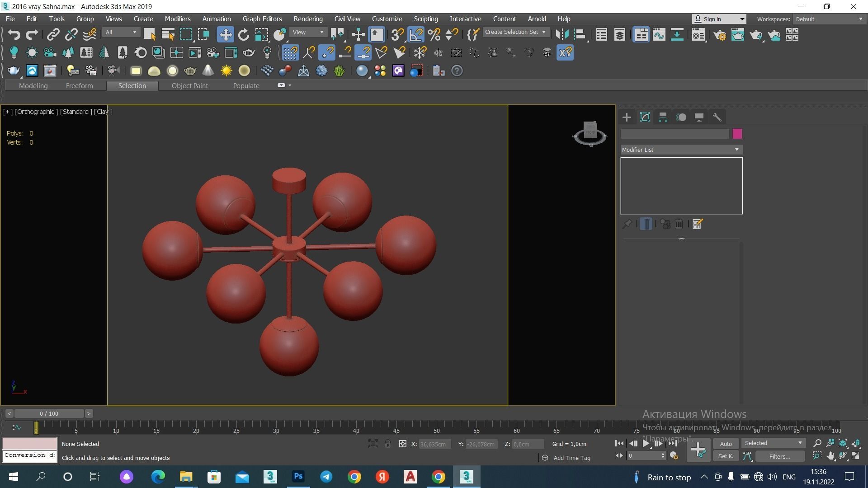Open Photoshop from the Windows taskbar
The image size is (868, 488).
tap(298, 477)
